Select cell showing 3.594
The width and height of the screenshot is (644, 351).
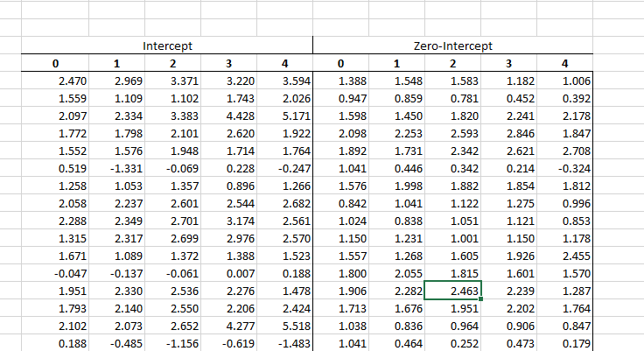pyautogui.click(x=285, y=81)
